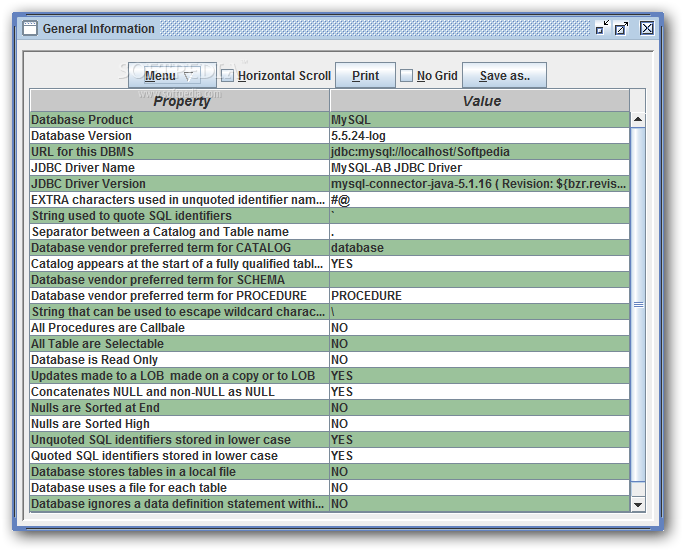Select 'EXTRA characters used in unquoted identifier' row
The width and height of the screenshot is (684, 551).
(x=330, y=200)
